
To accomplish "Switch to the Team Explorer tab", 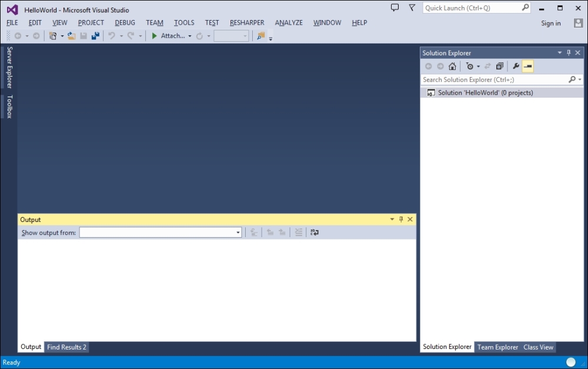I will (x=497, y=347).
